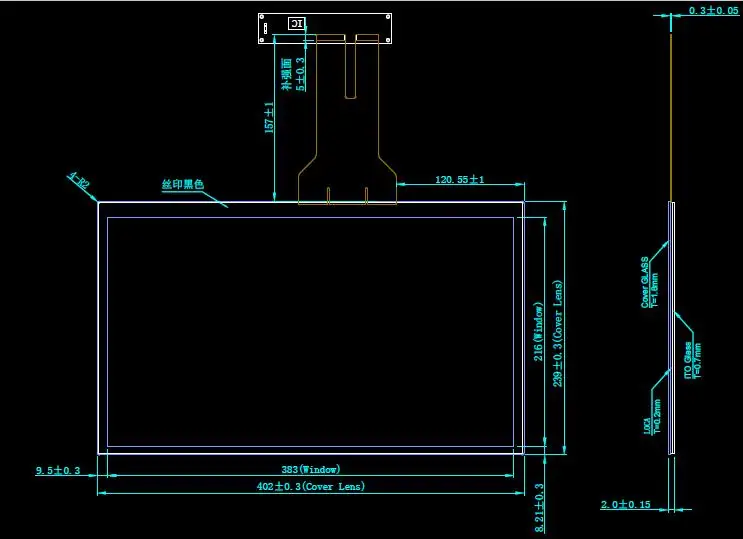
Task: Click the "T=1.8mm" cover glass thickness
Action: click(654, 290)
